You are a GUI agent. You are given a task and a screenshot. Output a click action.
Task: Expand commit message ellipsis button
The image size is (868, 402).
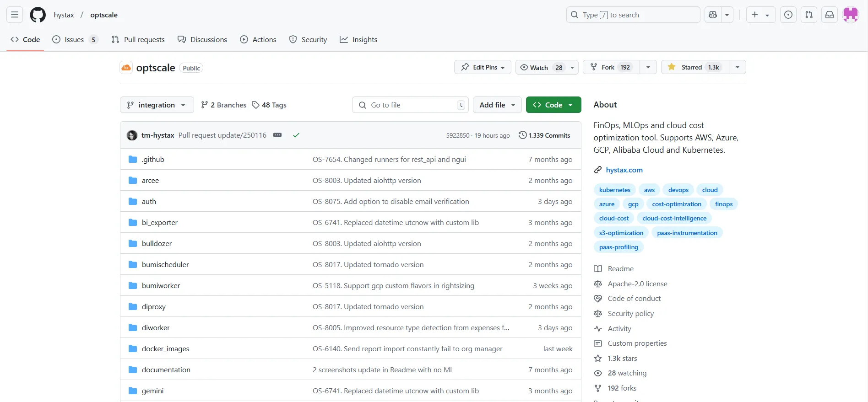[x=277, y=135]
